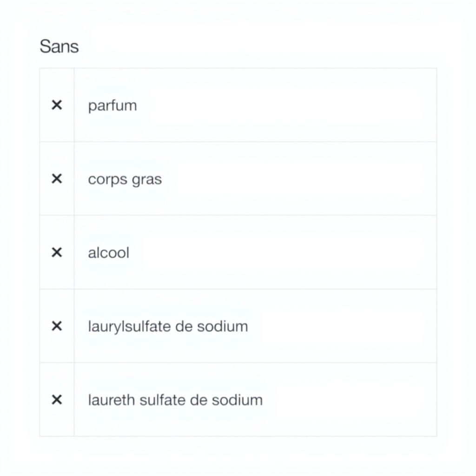Click the "laureth sulfate de sodium" text

pyautogui.click(x=175, y=400)
